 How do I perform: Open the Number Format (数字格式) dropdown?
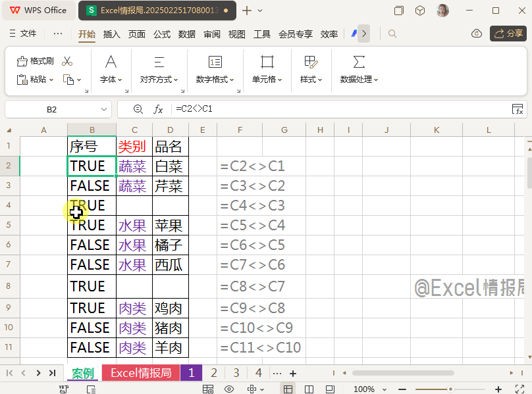pyautogui.click(x=215, y=80)
